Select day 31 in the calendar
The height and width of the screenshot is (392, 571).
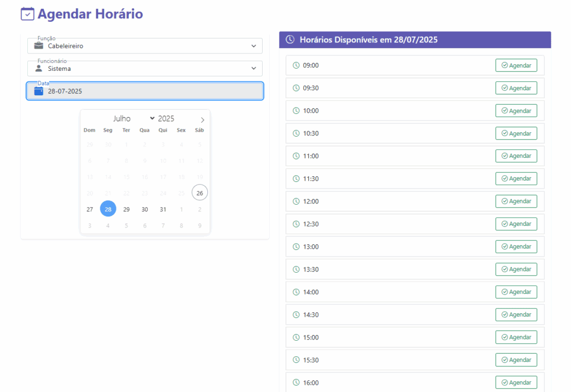pos(163,209)
